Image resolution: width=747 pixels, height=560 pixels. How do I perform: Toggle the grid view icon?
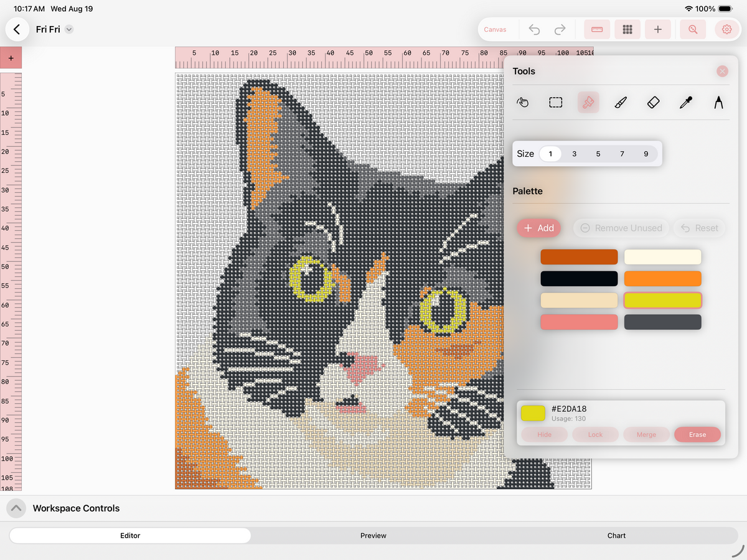click(x=627, y=29)
